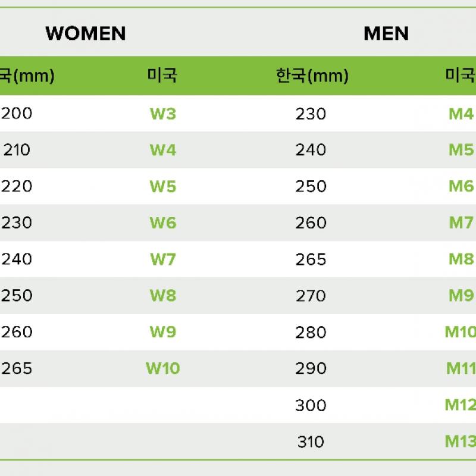The image size is (476, 476).
Task: Click the 300 mm size cell
Action: pyautogui.click(x=311, y=405)
